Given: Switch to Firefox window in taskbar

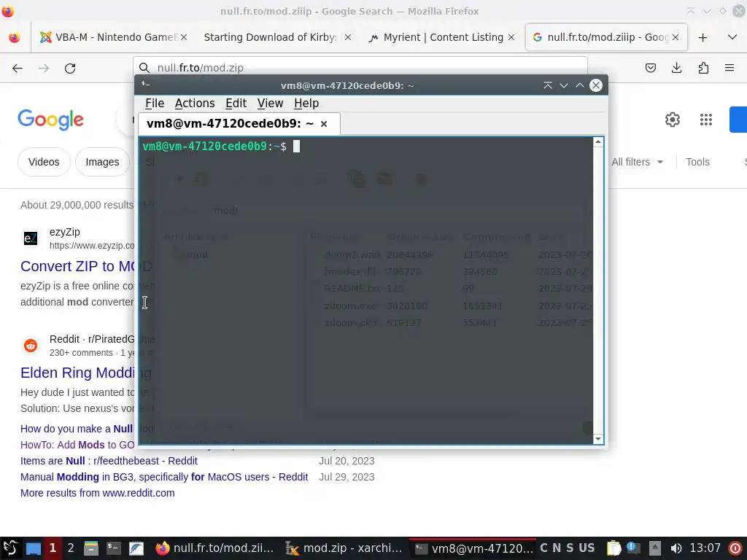Looking at the screenshot, I should pos(215,548).
